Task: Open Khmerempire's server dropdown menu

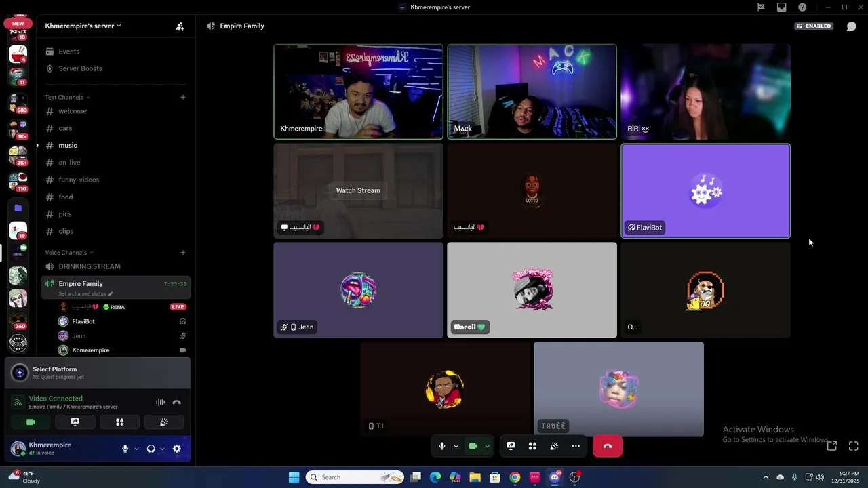Action: (83, 26)
